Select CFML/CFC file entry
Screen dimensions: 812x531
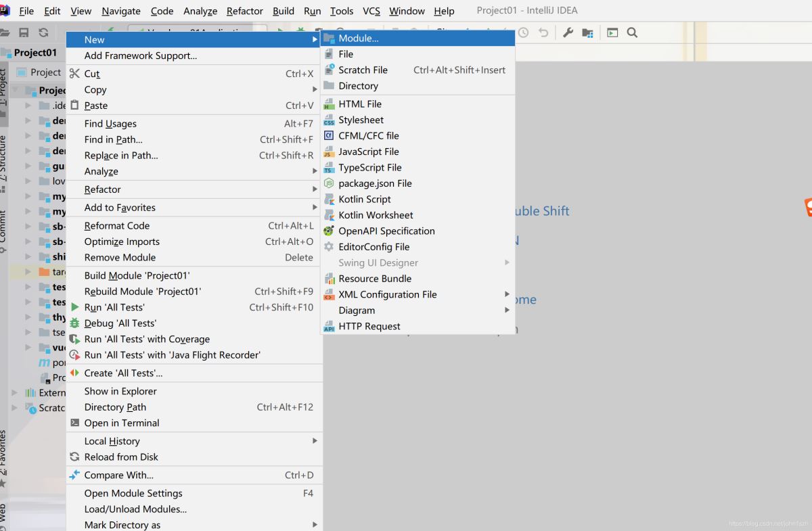(x=418, y=136)
